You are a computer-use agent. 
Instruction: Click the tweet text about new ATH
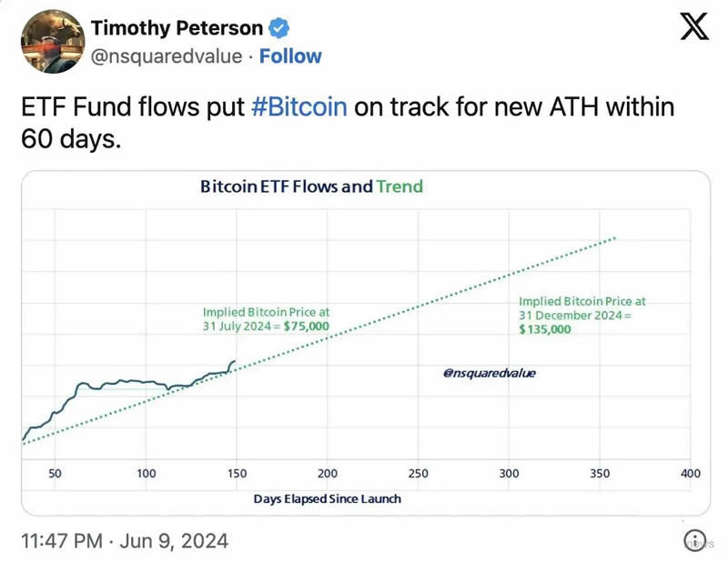pyautogui.click(x=348, y=123)
